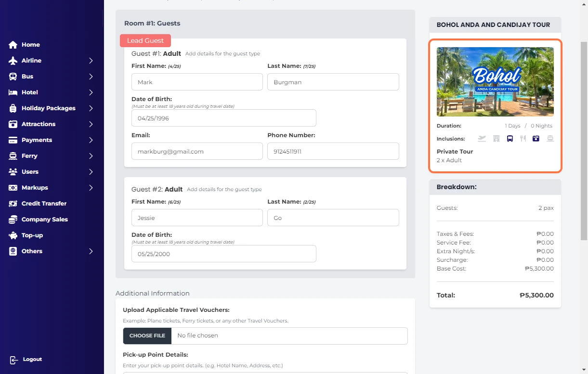Click the Top-up piggy bank icon
This screenshot has width=588, height=374.
13,235
